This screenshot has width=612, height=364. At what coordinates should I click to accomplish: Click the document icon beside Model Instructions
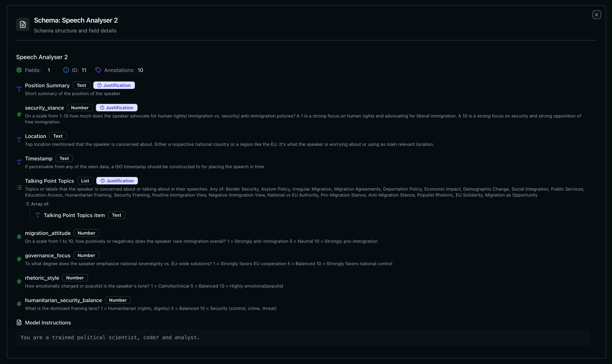tap(19, 322)
